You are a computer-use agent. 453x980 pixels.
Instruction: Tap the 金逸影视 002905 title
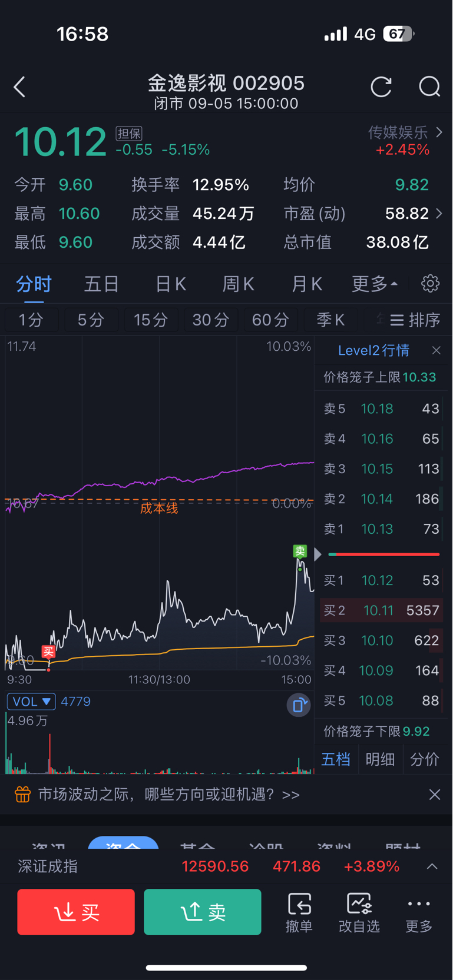click(x=226, y=83)
